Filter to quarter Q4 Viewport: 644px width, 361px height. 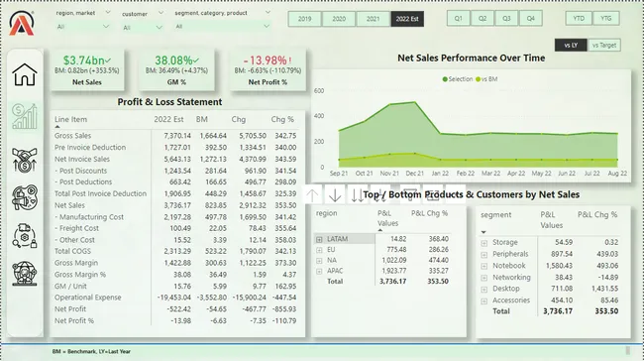coord(531,19)
